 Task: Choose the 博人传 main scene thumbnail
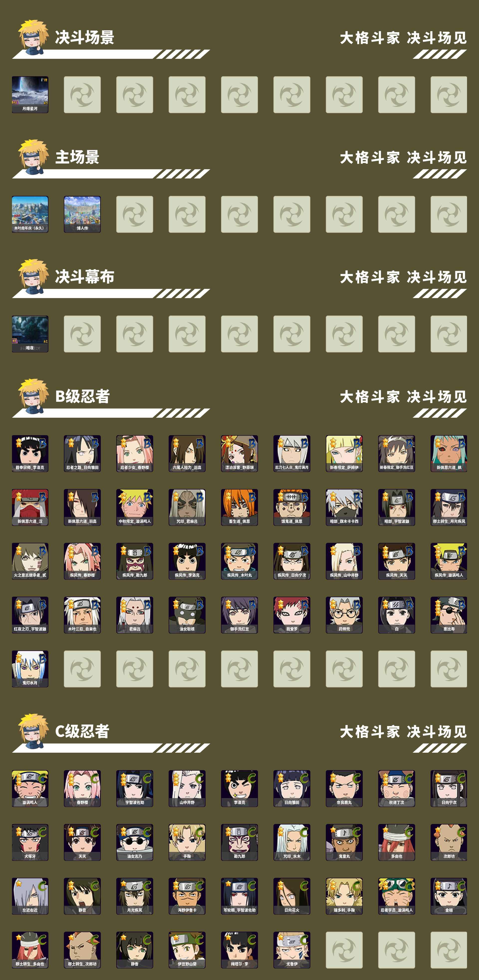click(82, 214)
